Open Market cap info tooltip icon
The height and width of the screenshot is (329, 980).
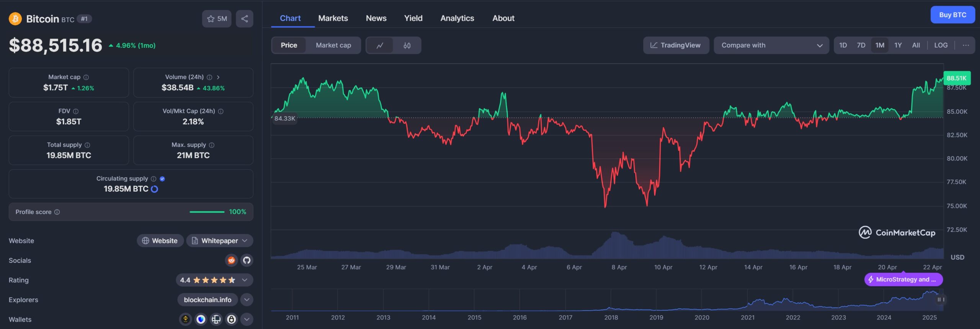coord(86,77)
